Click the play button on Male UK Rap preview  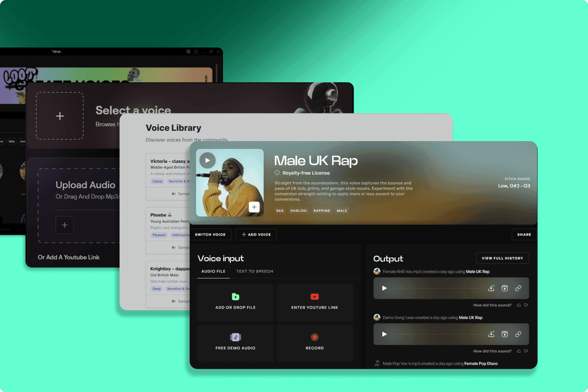[207, 159]
